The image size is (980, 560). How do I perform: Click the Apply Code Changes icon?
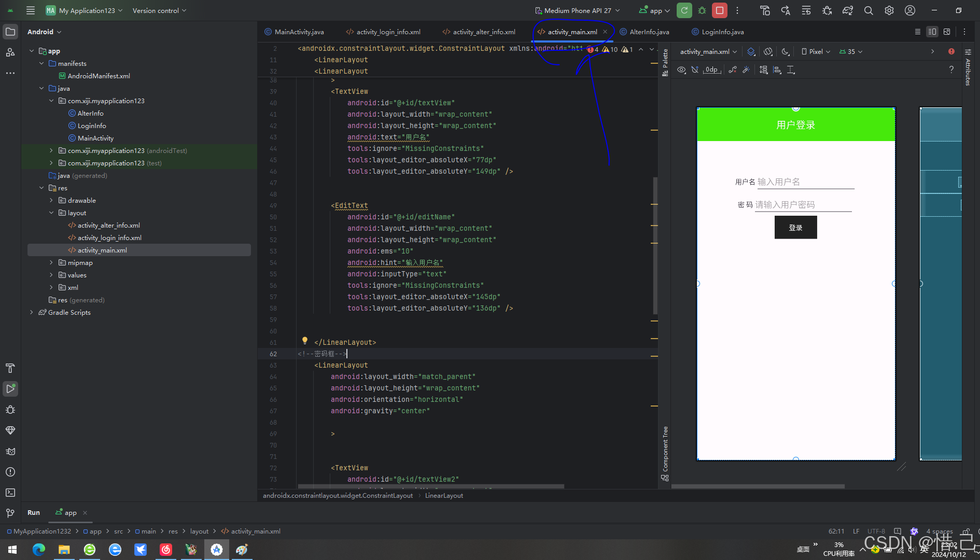coord(806,10)
